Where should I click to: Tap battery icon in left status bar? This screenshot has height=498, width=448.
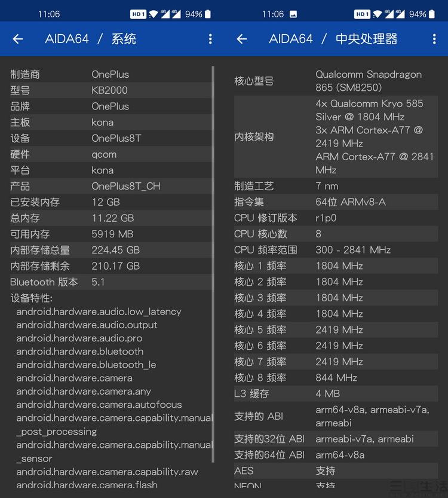[x=207, y=14]
